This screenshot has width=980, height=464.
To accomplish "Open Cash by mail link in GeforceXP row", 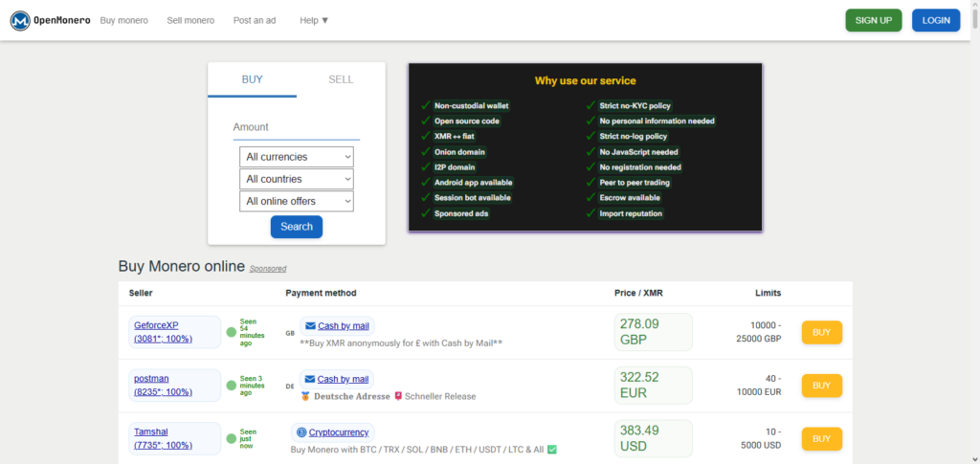I will coord(344,326).
